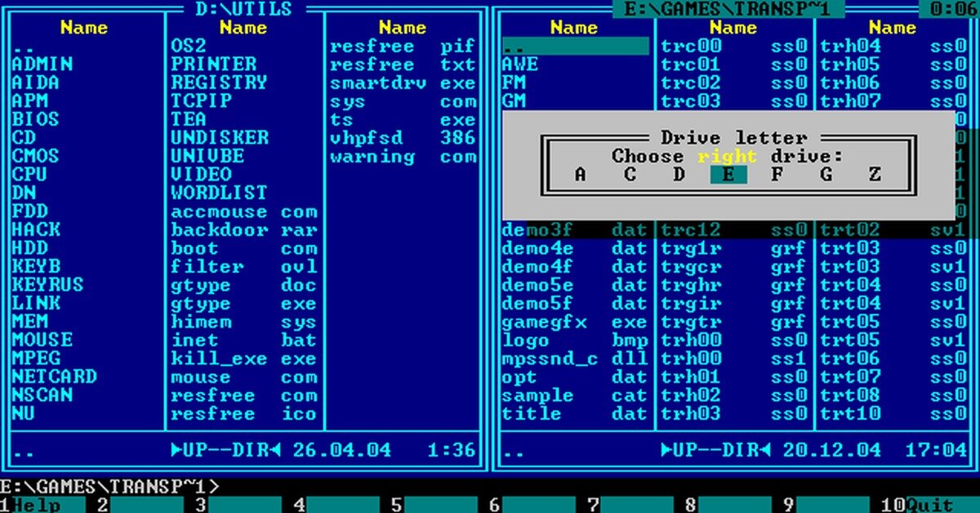
Task: Select the file trh00 ss1
Action: click(734, 359)
